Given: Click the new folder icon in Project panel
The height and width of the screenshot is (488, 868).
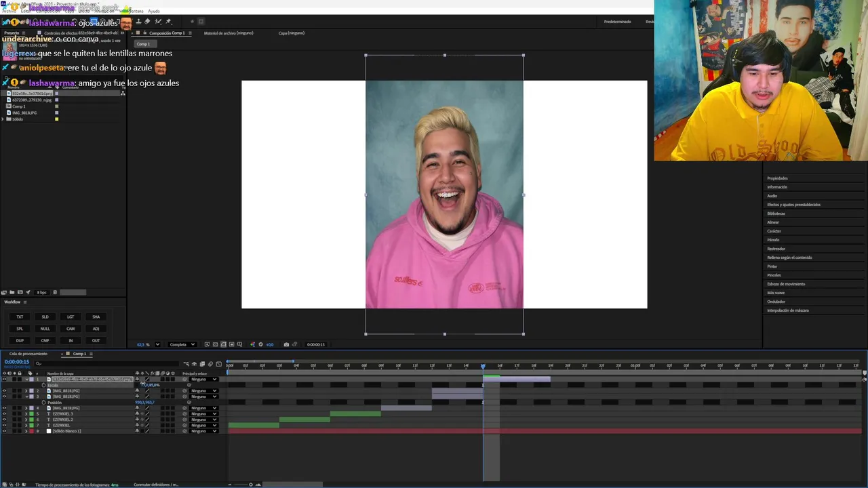Looking at the screenshot, I should 12,292.
